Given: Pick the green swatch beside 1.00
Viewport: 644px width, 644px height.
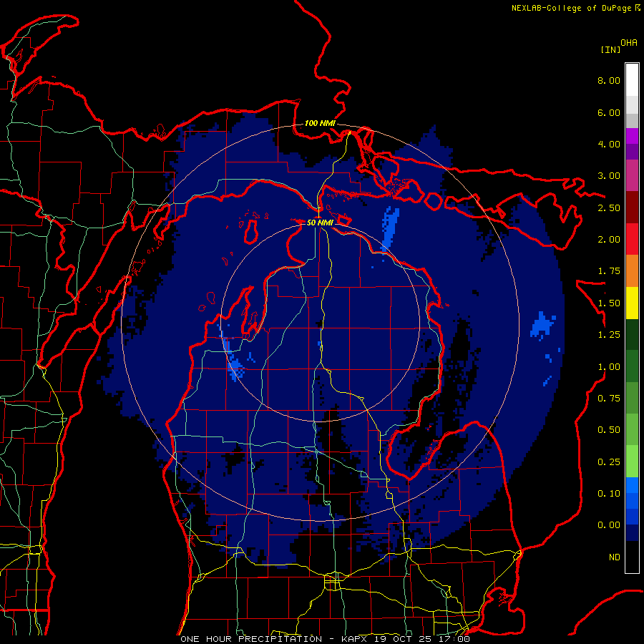Looking at the screenshot, I should point(632,366).
